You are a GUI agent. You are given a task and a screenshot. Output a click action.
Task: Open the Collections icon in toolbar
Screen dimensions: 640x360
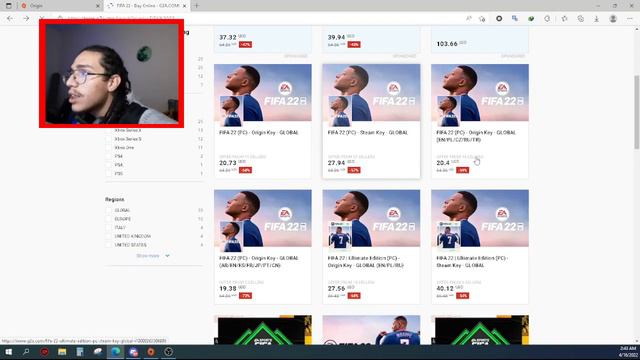(580, 19)
